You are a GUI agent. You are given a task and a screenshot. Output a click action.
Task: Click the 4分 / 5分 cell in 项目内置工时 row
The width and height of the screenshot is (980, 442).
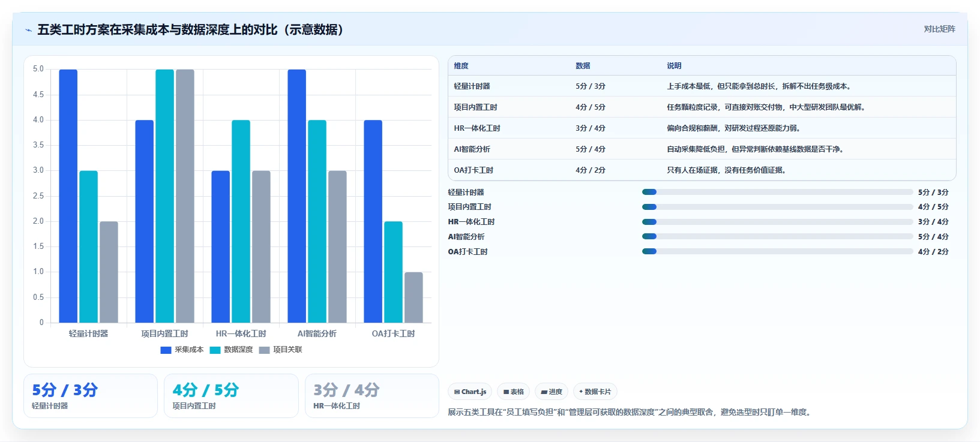pyautogui.click(x=591, y=107)
